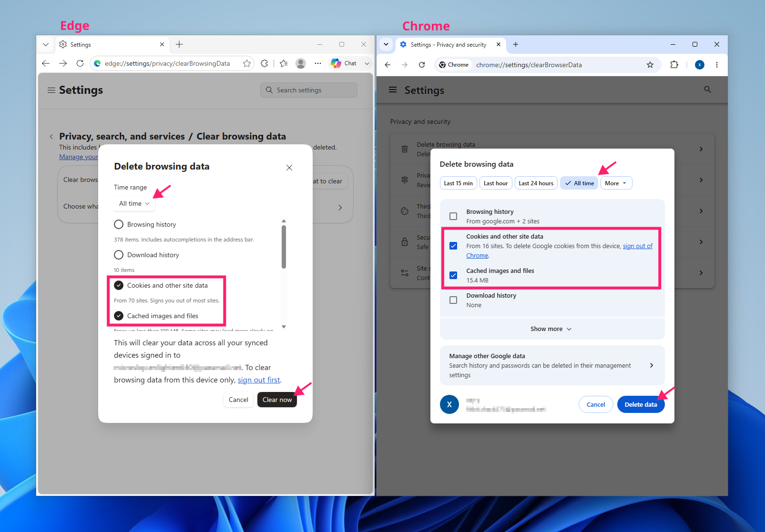Open Chrome three-dot menu
This screenshot has height=532, width=765.
[x=717, y=65]
